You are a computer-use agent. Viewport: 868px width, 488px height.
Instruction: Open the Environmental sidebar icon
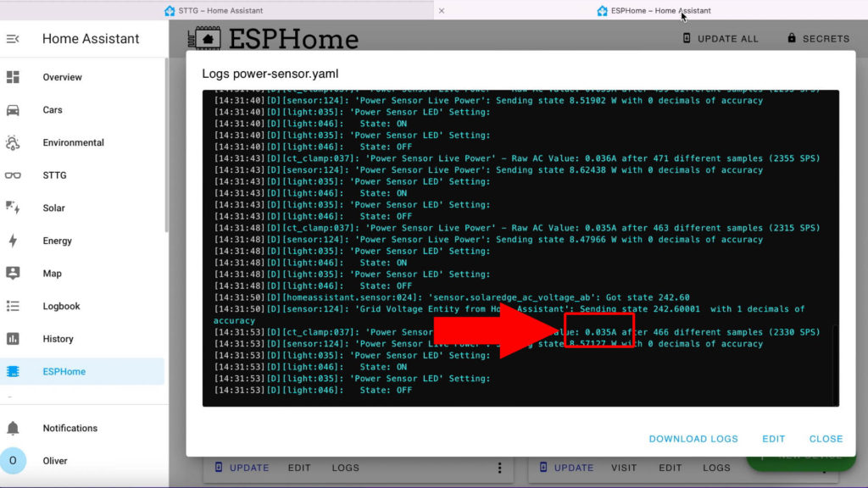(x=13, y=142)
